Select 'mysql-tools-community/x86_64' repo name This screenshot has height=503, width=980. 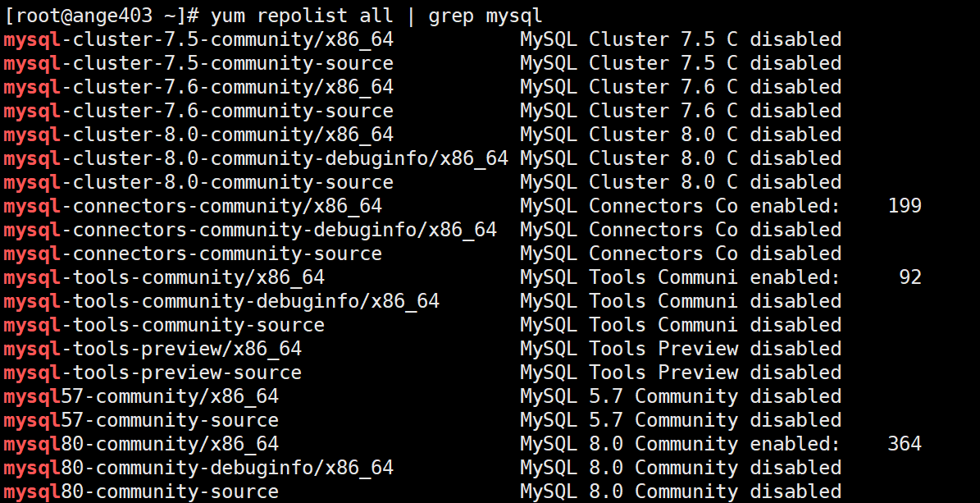click(164, 278)
